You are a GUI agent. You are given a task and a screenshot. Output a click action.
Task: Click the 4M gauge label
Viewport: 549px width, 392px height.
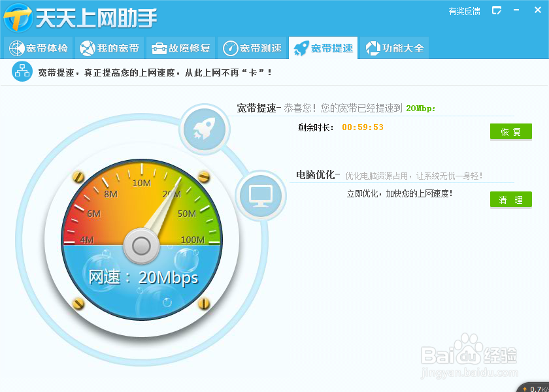pyautogui.click(x=86, y=240)
